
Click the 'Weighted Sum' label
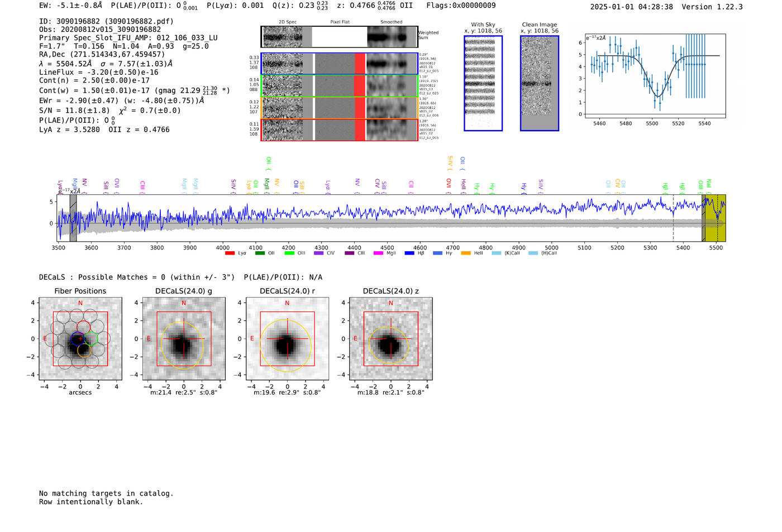tap(428, 35)
